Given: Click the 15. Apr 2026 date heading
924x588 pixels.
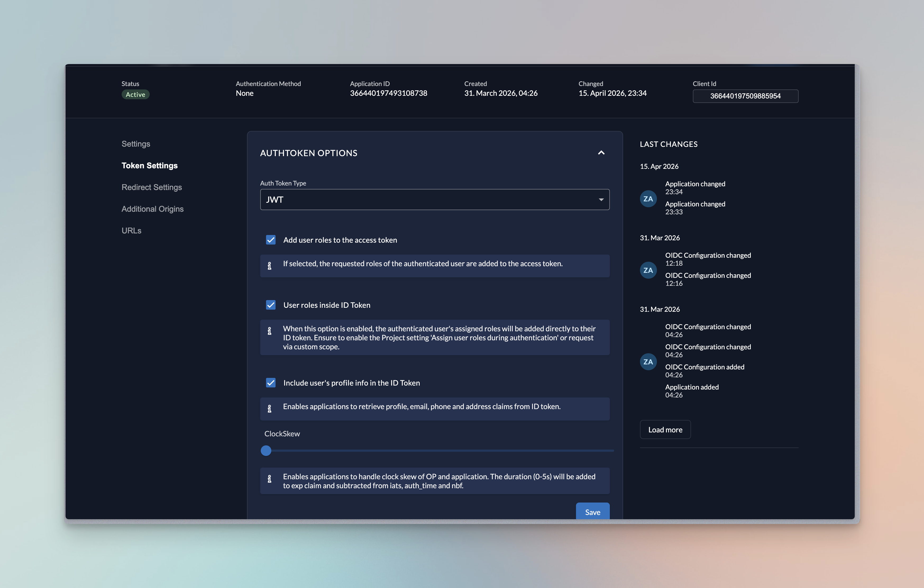Looking at the screenshot, I should click(659, 166).
